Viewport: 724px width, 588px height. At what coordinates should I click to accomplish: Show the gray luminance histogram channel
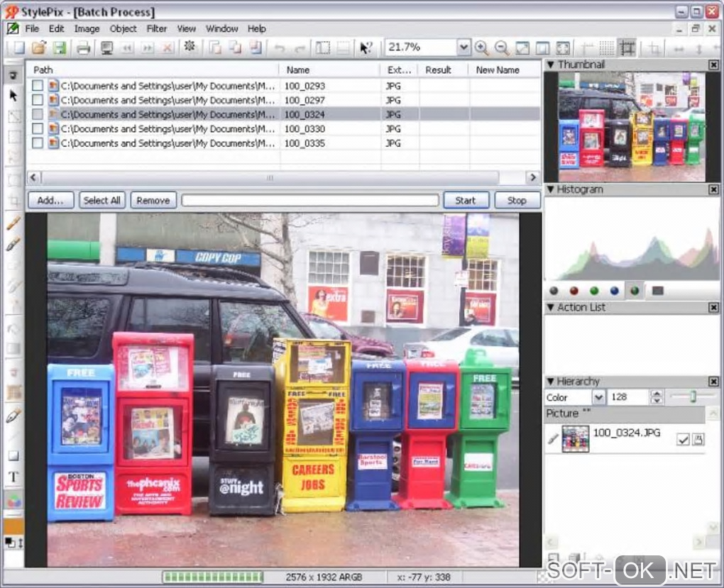click(x=554, y=291)
